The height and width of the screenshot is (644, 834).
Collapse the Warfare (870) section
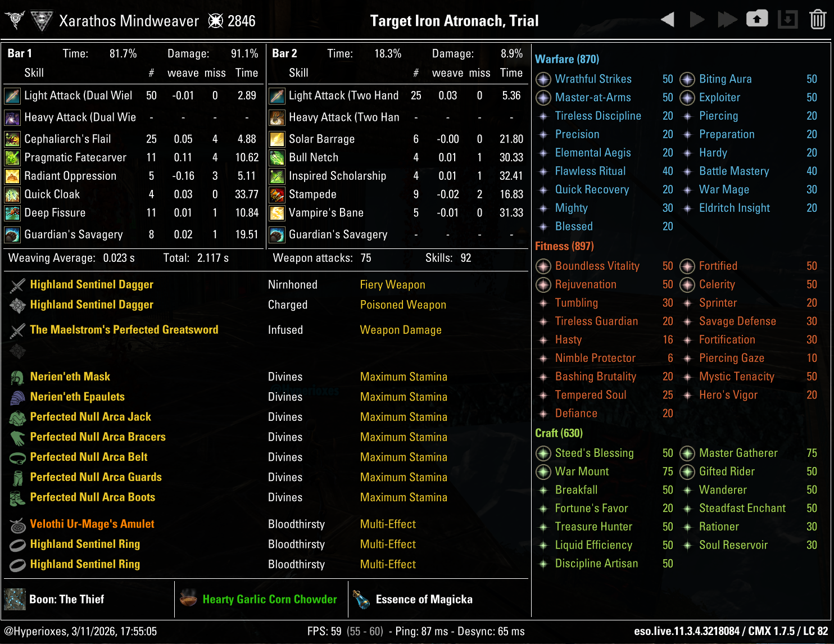(566, 59)
